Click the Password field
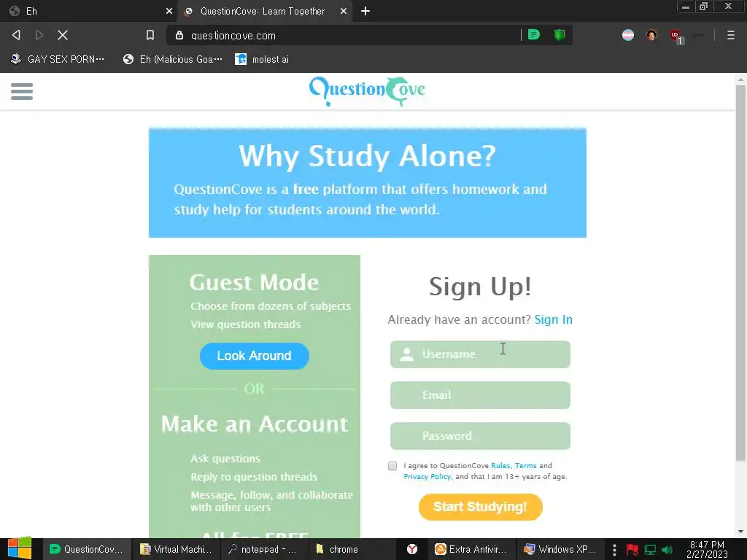The image size is (747, 560). [x=480, y=436]
